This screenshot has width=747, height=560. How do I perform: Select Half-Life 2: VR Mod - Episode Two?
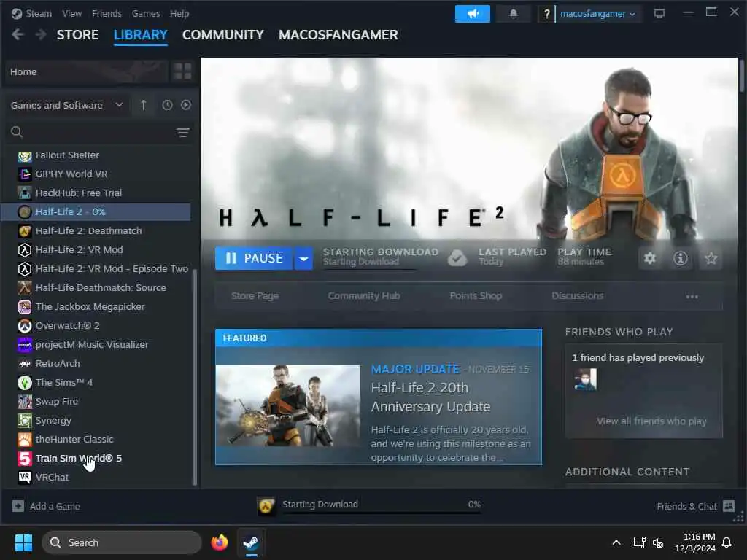[96, 268]
